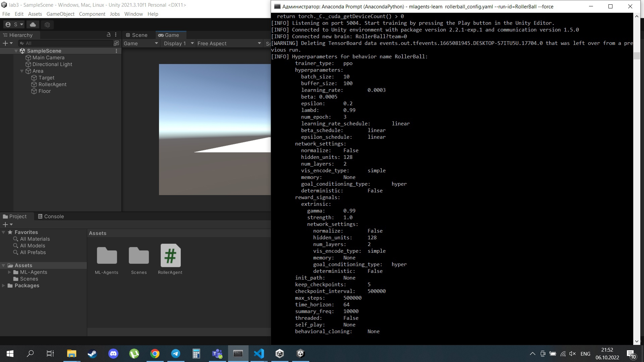
Task: Collapse the Area object in Hierarchy
Action: click(22, 71)
